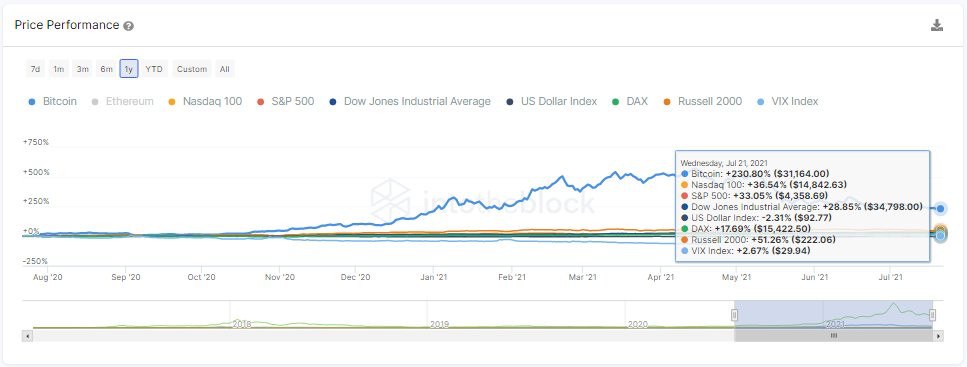Hide the Dow Jones Industrial Average series
Screen dimensions: 967x367
(x=410, y=101)
